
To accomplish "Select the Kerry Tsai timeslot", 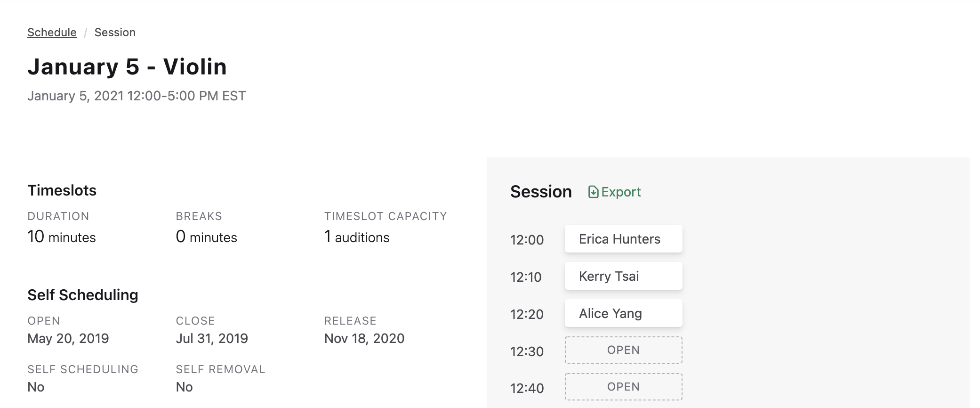I will point(623,276).
